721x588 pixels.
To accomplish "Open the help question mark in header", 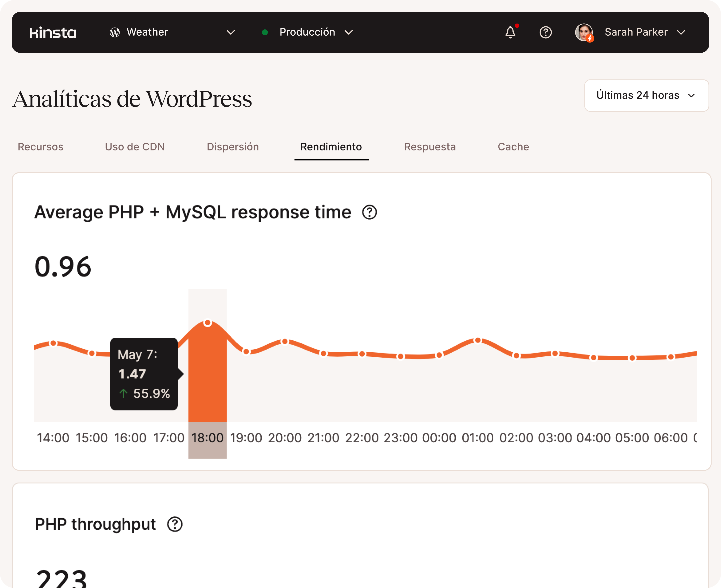I will point(545,33).
